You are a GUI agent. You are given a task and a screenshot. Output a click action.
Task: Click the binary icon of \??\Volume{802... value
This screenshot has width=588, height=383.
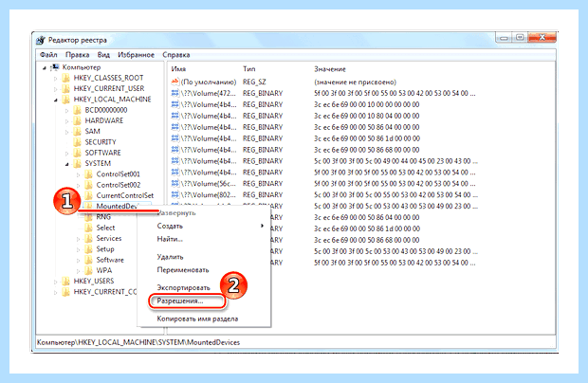175,195
